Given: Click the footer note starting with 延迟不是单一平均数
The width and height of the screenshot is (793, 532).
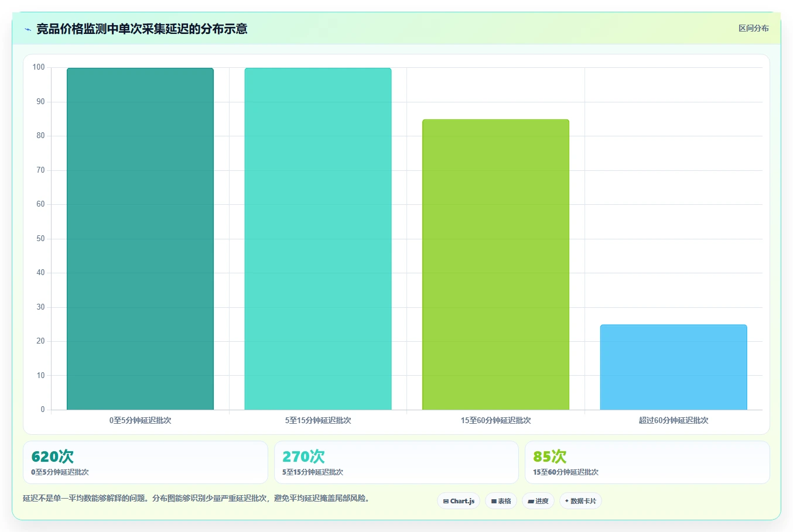Looking at the screenshot, I should click(197, 499).
